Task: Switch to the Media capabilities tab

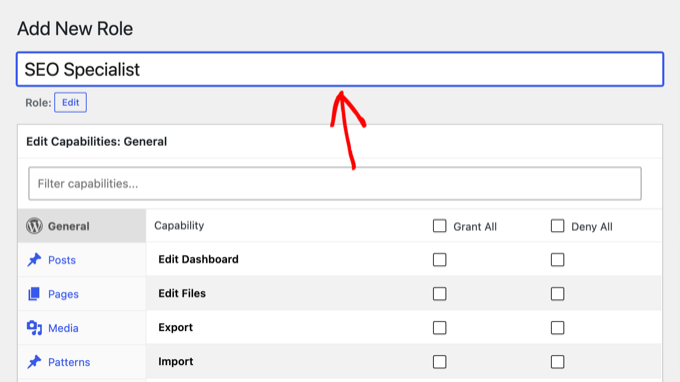Action: click(x=82, y=328)
